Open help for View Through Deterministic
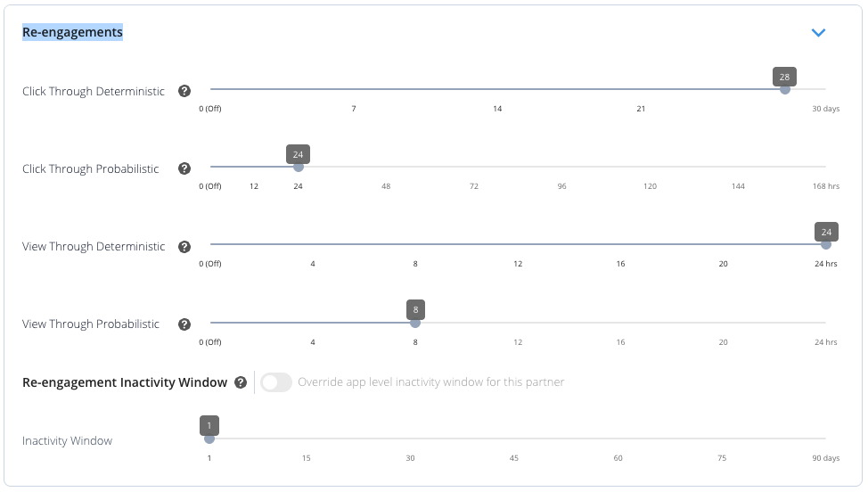The image size is (868, 492). pyautogui.click(x=184, y=246)
